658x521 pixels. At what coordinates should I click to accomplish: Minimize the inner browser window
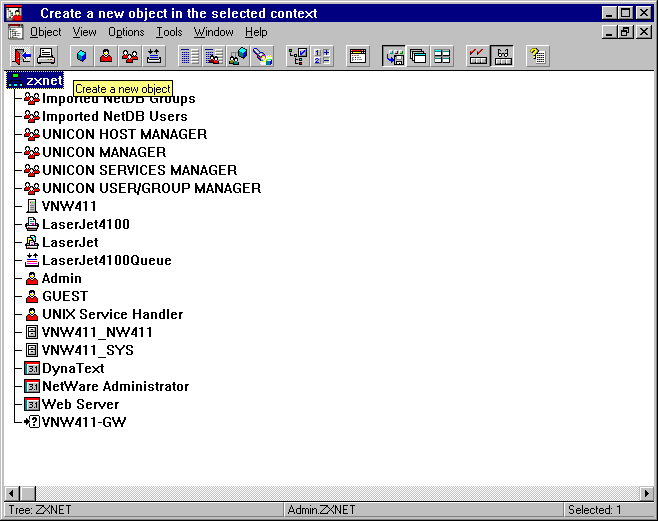[609, 32]
